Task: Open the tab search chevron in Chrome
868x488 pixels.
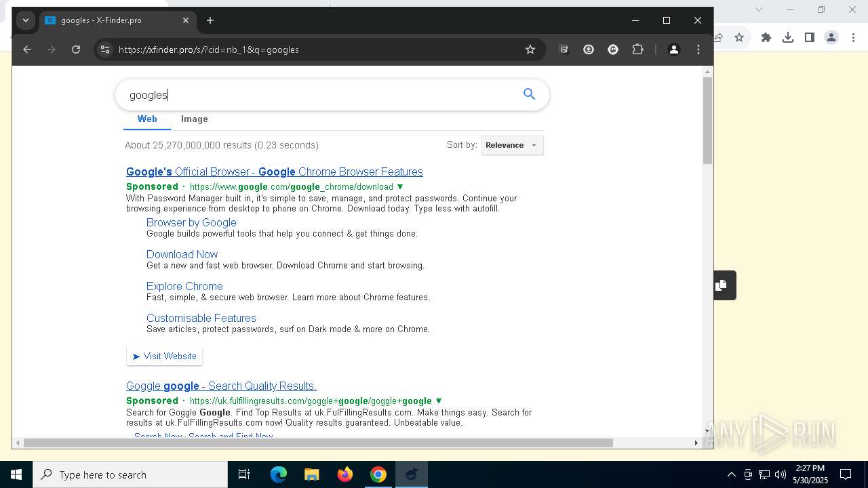Action: [x=26, y=20]
